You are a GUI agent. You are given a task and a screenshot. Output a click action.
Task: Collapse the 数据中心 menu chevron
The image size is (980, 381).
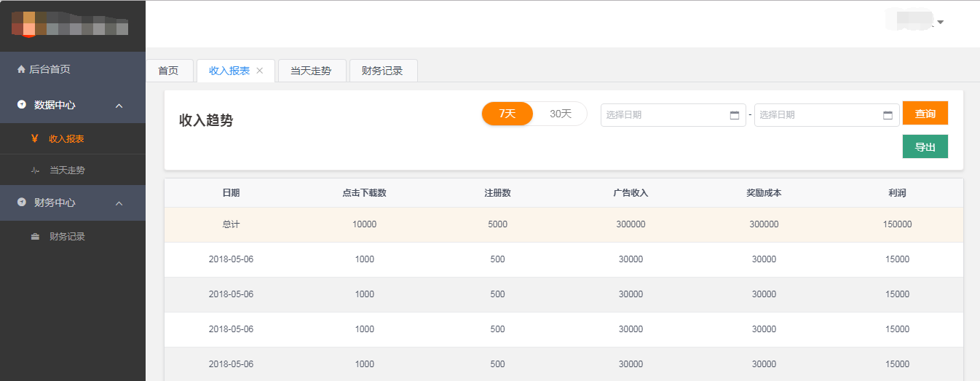[119, 106]
